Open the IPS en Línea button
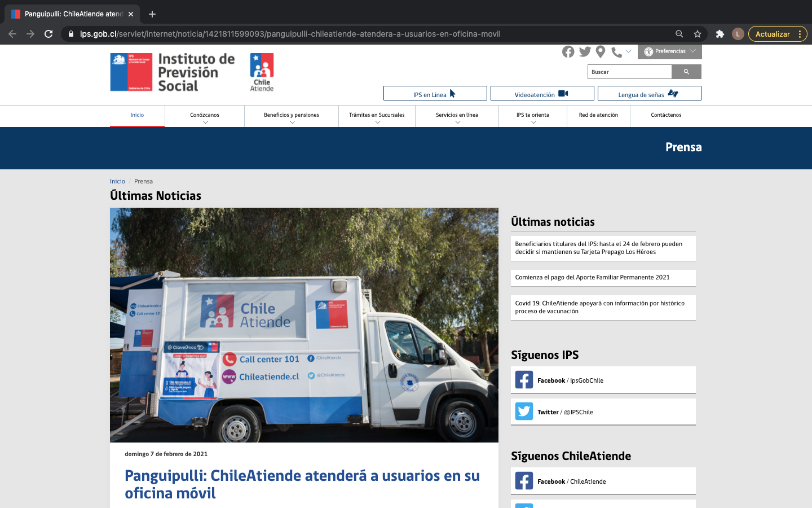 click(435, 93)
